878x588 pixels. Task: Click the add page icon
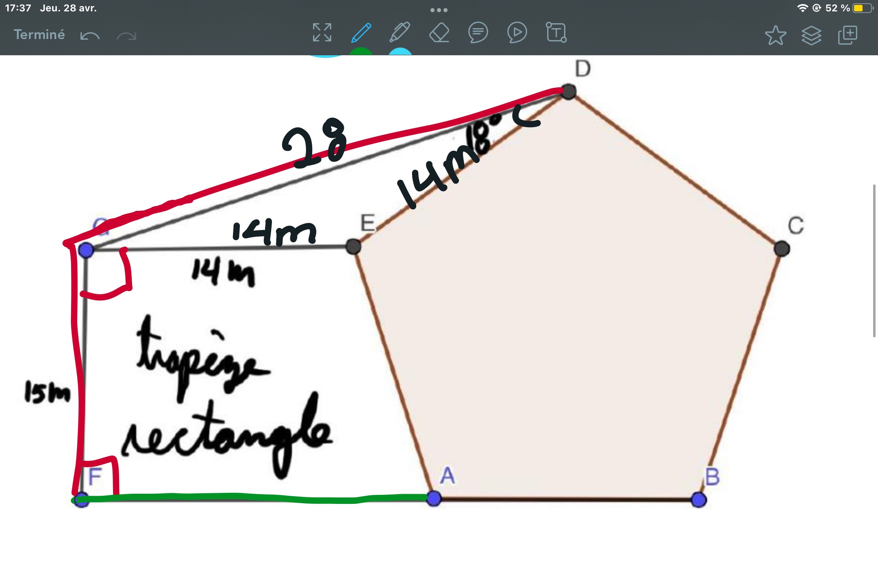tap(848, 35)
